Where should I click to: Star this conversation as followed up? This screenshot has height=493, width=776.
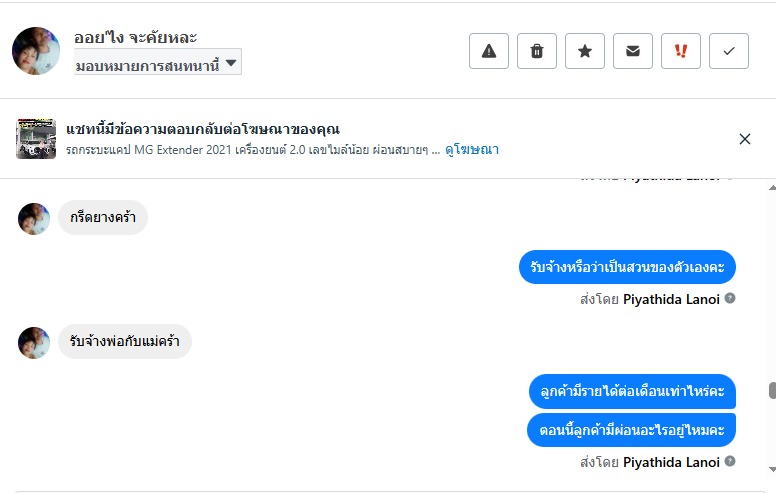(x=585, y=51)
